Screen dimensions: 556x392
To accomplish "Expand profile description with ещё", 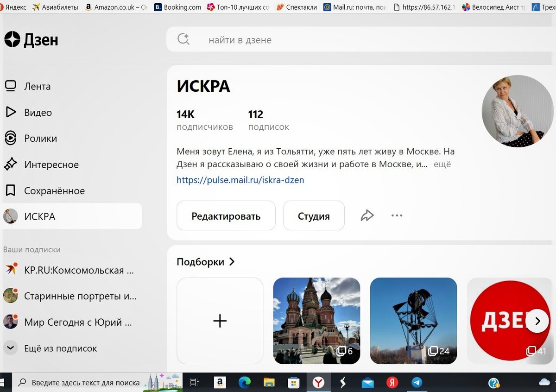I will coord(442,164).
